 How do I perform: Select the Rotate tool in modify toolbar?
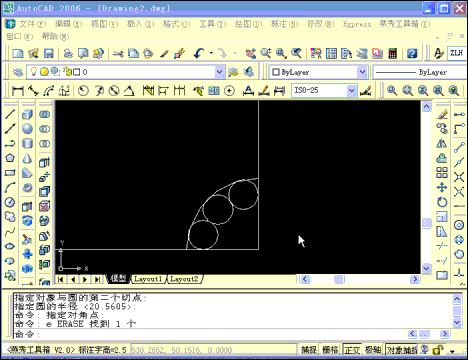pyautogui.click(x=442, y=202)
